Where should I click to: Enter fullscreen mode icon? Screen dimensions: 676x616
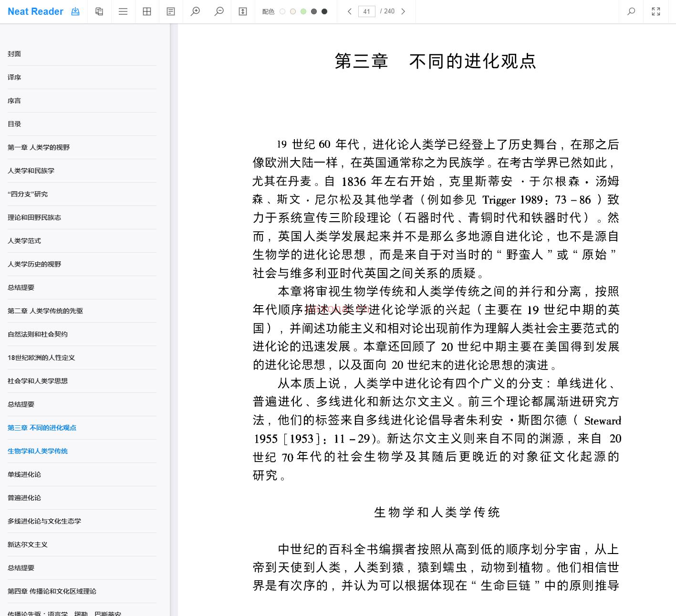(656, 11)
